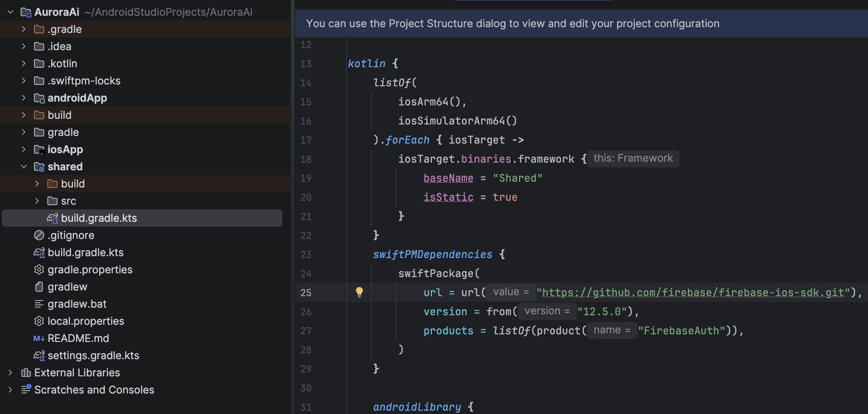The image size is (868, 414).
Task: Select .gitignore in the project tree
Action: pyautogui.click(x=71, y=235)
